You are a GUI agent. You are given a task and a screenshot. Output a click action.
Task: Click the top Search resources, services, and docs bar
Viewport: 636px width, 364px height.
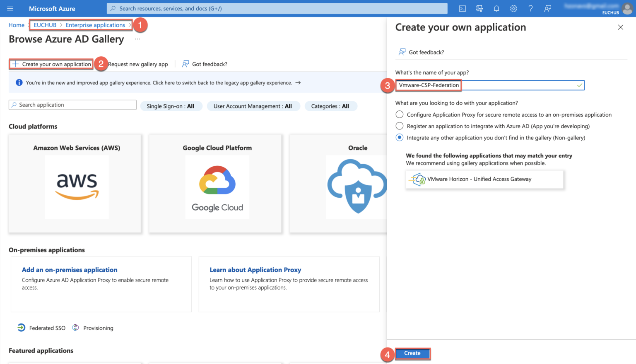[277, 8]
